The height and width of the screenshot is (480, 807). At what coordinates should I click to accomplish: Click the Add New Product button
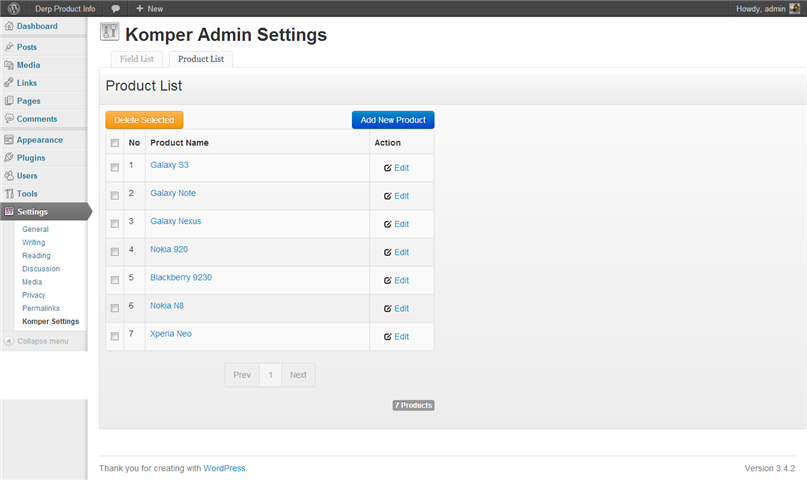click(x=393, y=120)
